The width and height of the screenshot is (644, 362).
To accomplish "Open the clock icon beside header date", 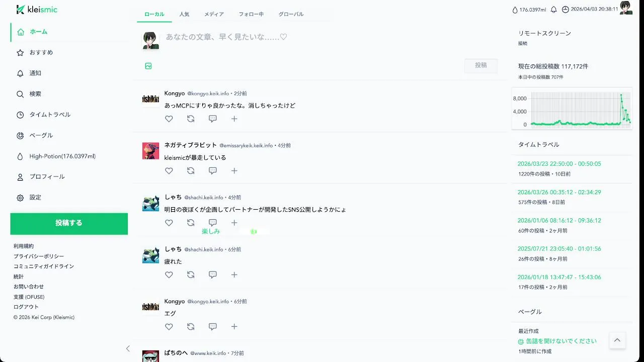I will click(x=565, y=10).
